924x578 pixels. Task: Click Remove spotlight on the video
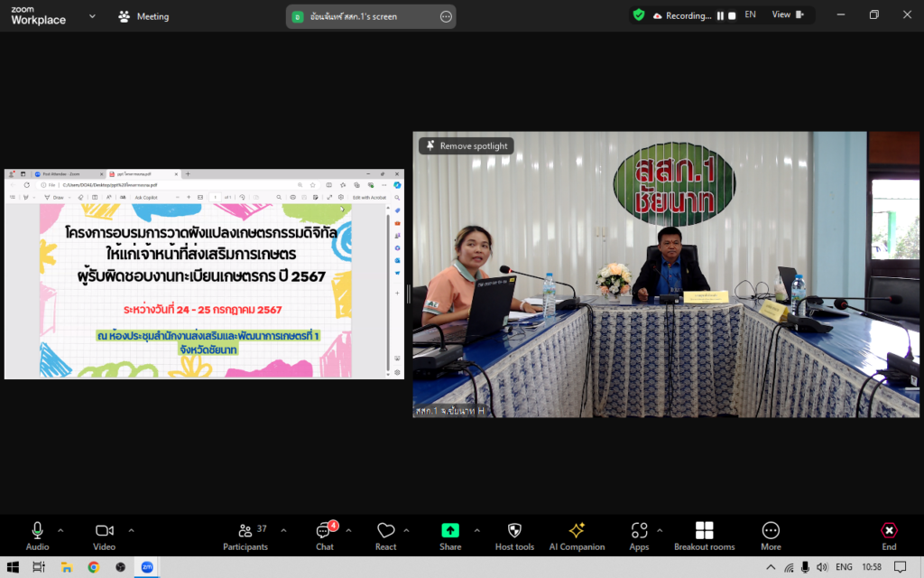pos(467,145)
